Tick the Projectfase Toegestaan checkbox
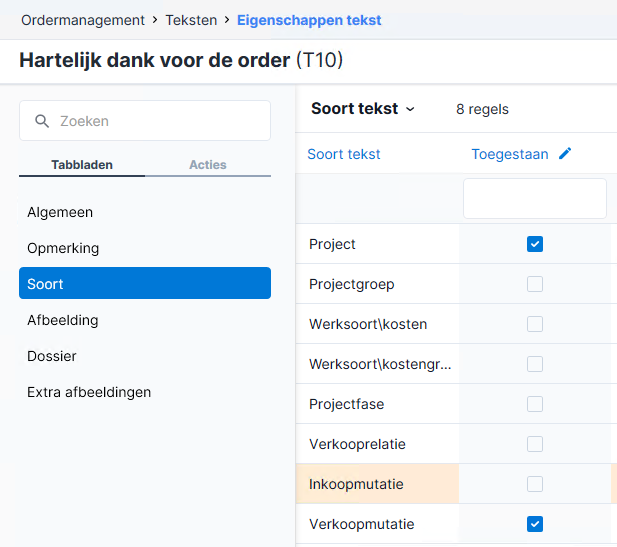Screen dimensions: 617x547 (x=535, y=404)
